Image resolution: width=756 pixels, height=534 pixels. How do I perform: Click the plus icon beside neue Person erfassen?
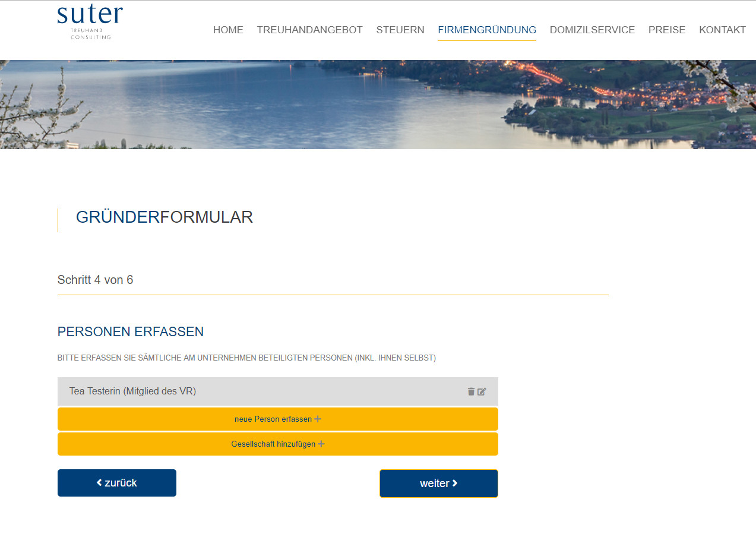[x=318, y=419]
